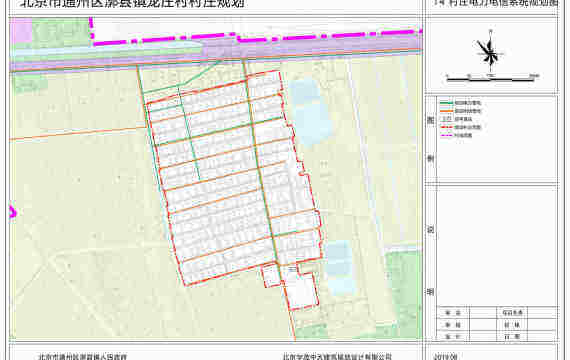The width and height of the screenshot is (570, 360).
Task: Click the magenta marker at map's left edge
Action: coord(12,212)
